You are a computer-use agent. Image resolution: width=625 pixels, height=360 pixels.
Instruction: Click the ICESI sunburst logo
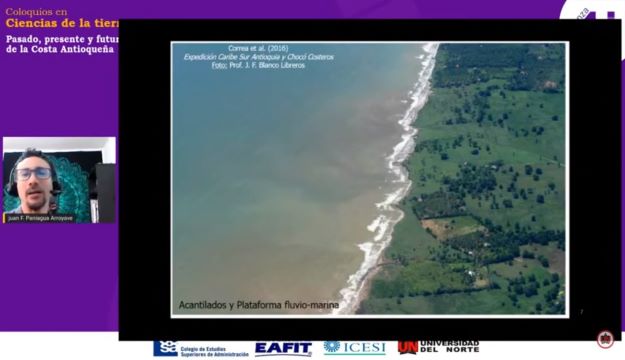pyautogui.click(x=354, y=348)
